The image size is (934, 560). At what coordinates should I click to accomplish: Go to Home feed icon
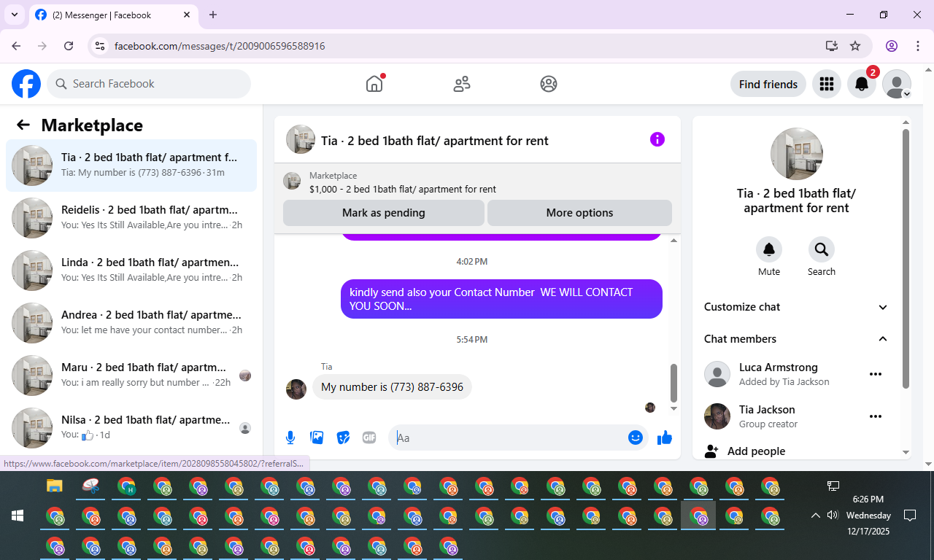[374, 84]
